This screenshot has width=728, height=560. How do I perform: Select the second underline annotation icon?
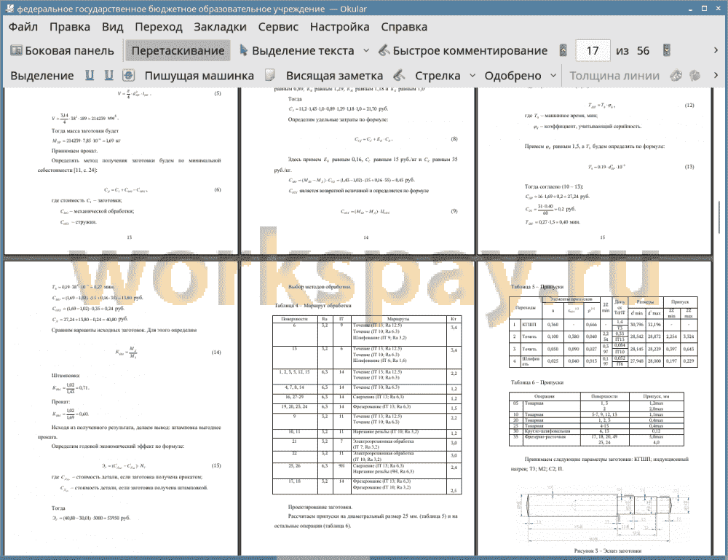tap(109, 76)
